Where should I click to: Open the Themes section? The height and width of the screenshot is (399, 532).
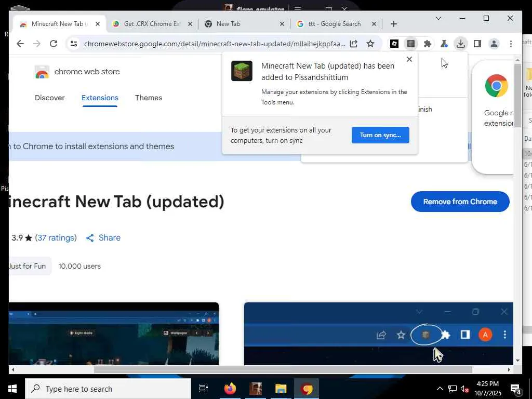click(x=149, y=98)
